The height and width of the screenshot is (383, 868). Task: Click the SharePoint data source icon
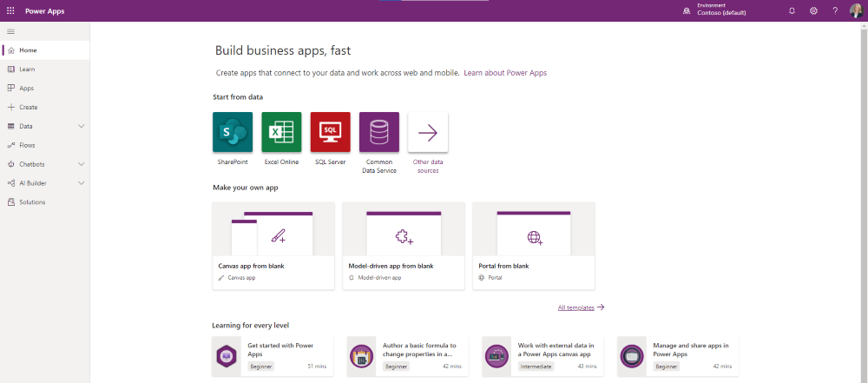(x=232, y=132)
